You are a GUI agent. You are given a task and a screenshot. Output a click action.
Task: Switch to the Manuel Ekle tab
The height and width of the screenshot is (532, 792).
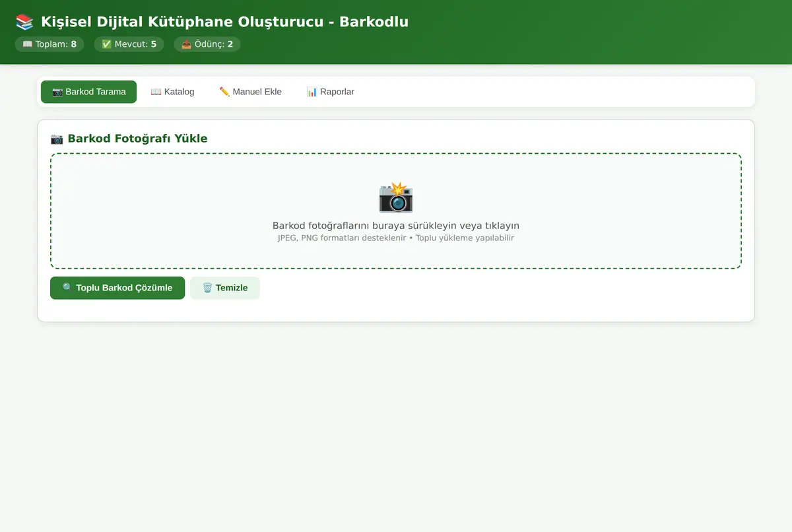250,92
